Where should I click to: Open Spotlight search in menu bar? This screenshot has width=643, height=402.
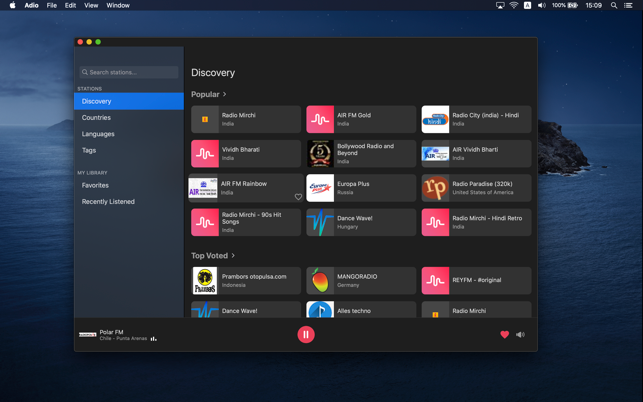pos(614,5)
